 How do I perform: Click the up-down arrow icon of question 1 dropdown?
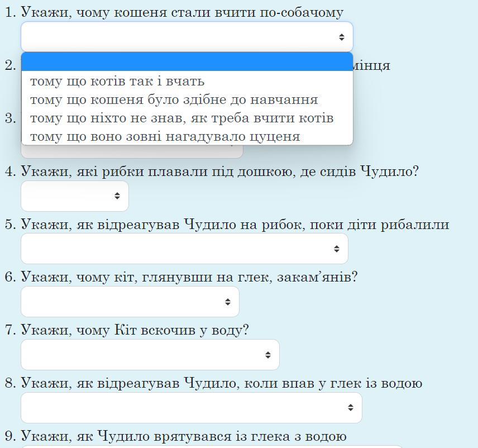[341, 37]
